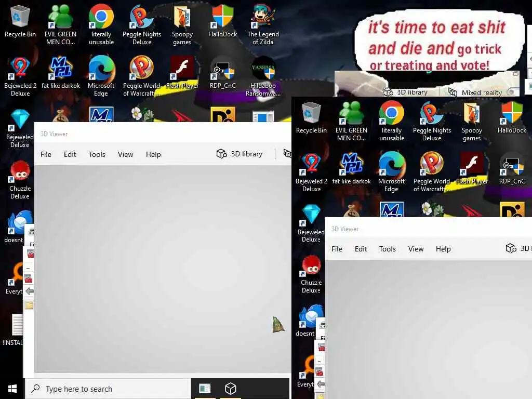Click the 3D library button below the speech bubble
Screen dimensions: 532x399
[x=405, y=92]
